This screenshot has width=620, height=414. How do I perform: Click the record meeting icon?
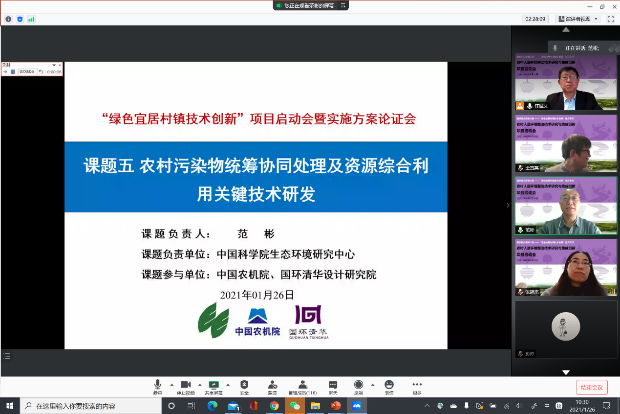[x=359, y=386]
